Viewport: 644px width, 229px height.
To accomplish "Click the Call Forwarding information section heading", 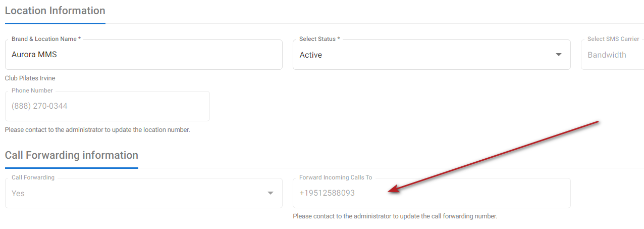I will pos(71,155).
